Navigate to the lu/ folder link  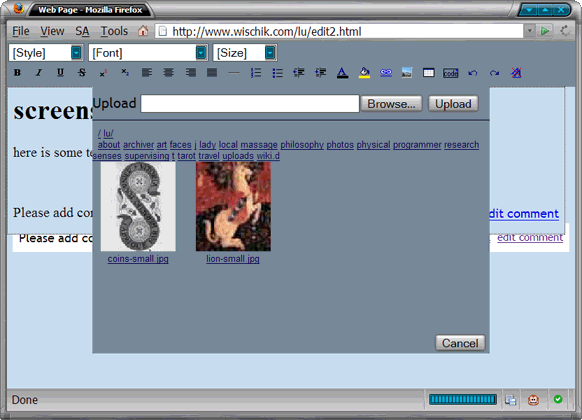108,133
